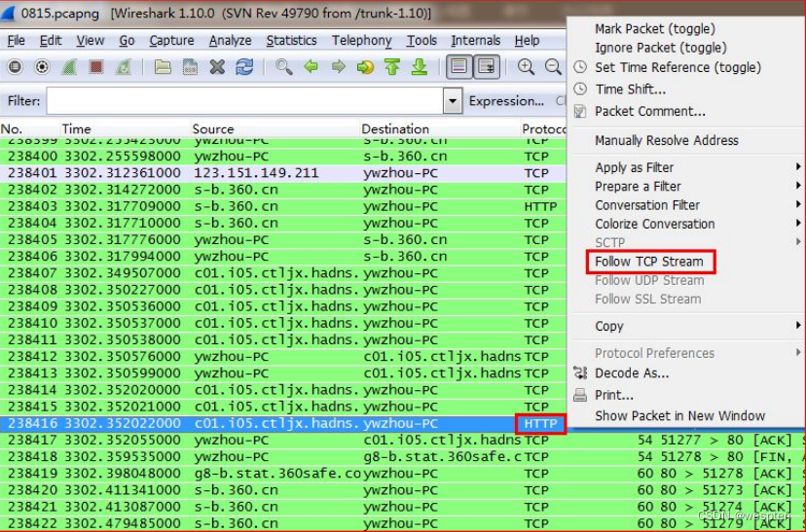Viewport: 806px width, 532px height.
Task: Click the Packet Comment notepad icon
Action: click(x=580, y=112)
